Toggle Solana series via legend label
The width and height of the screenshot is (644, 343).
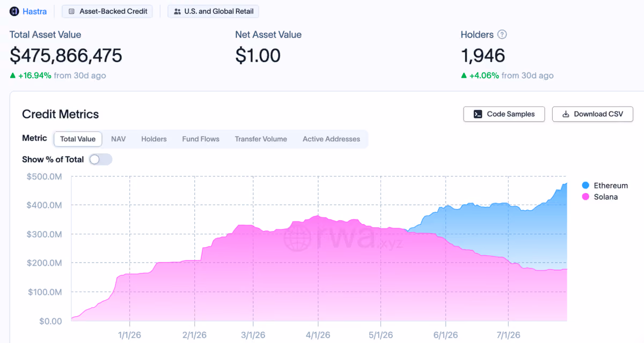(606, 197)
